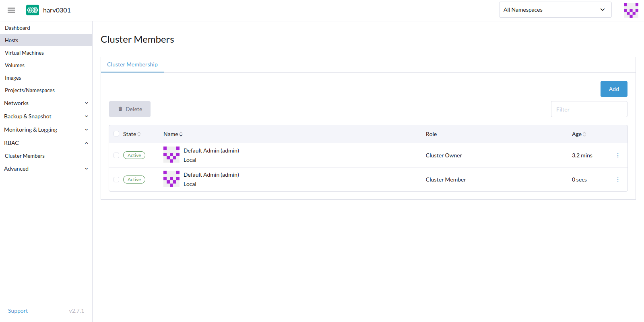
Task: Click the 0 secs age value
Action: pos(579,180)
